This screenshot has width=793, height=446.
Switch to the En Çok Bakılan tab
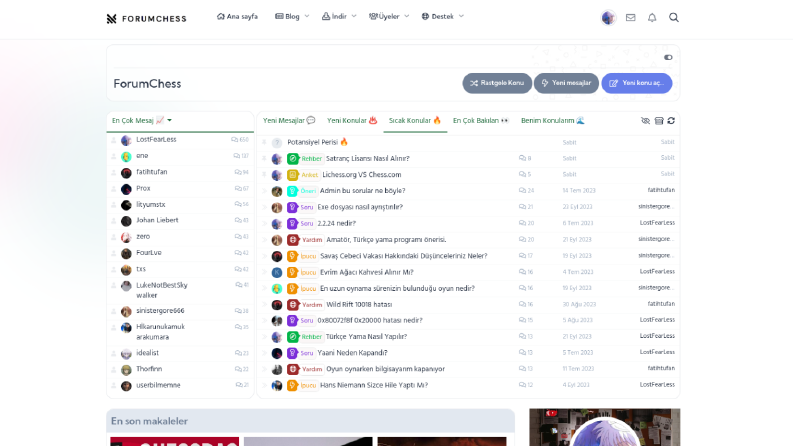(480, 120)
